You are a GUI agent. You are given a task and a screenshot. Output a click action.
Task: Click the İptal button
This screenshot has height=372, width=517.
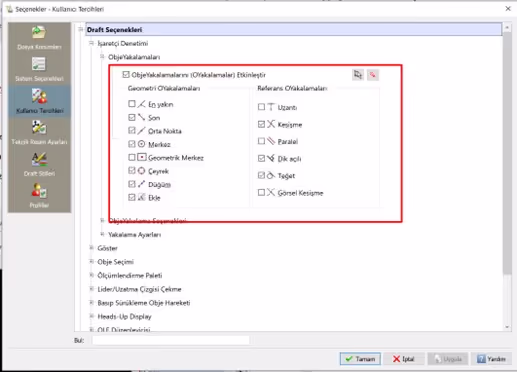(404, 359)
